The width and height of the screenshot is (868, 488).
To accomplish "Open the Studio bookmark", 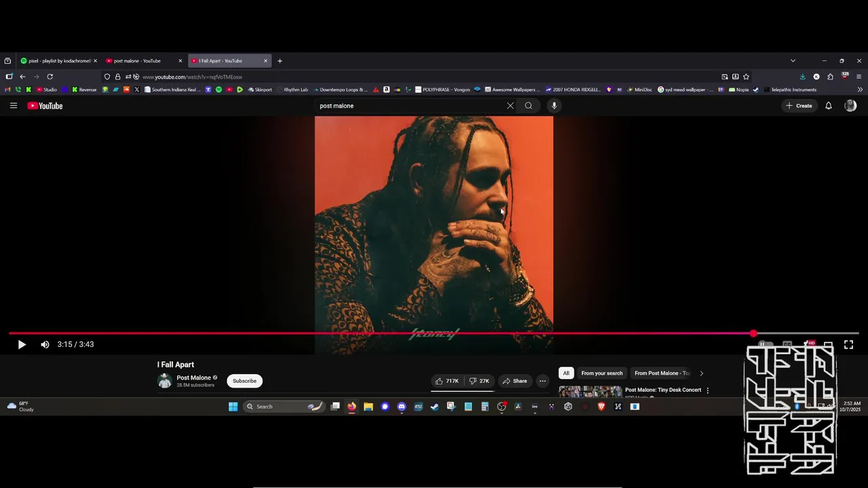I will pos(47,89).
